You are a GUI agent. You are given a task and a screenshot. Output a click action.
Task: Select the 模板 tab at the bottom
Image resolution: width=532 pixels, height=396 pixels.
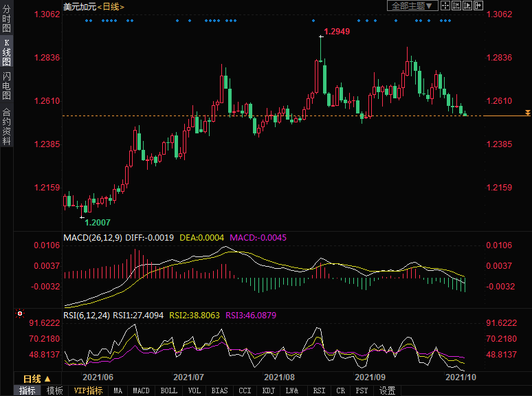(x=55, y=390)
